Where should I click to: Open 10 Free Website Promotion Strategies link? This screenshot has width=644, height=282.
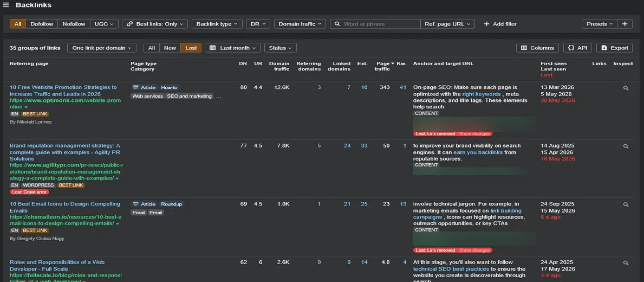coord(63,91)
